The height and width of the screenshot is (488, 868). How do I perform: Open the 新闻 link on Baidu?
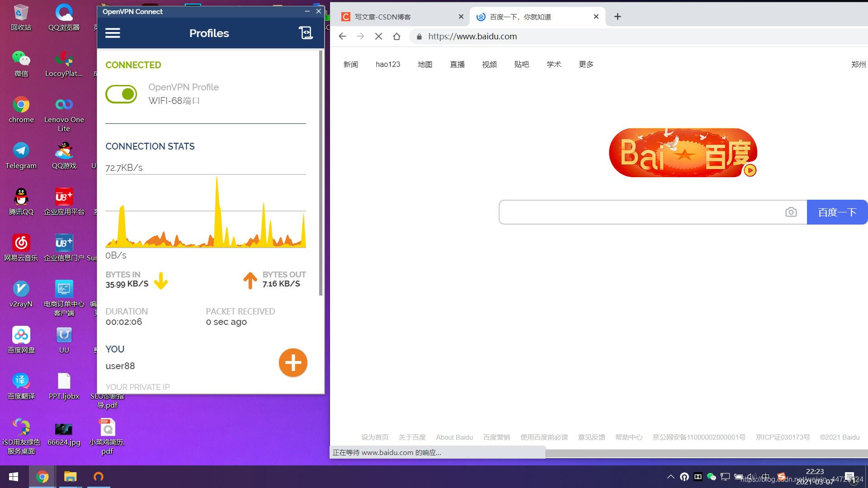tap(350, 64)
